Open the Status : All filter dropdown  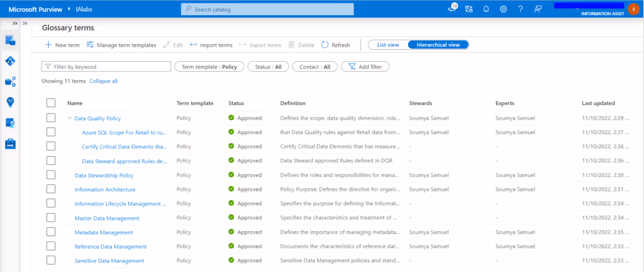[268, 67]
